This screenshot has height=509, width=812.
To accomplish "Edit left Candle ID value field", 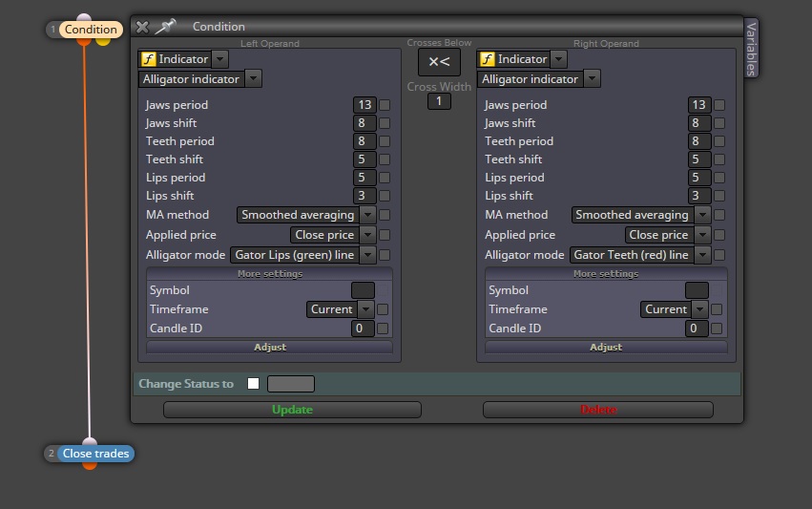I will click(x=363, y=329).
